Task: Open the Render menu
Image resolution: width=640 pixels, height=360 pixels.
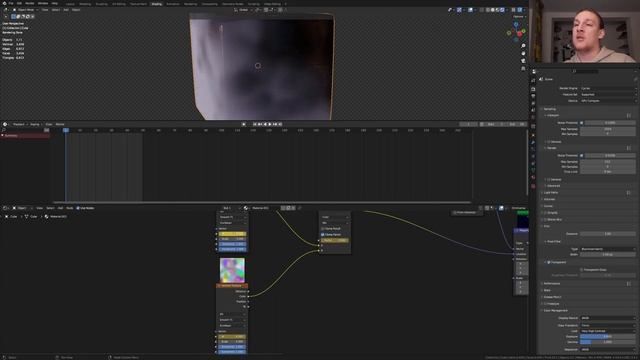Action: [30, 3]
